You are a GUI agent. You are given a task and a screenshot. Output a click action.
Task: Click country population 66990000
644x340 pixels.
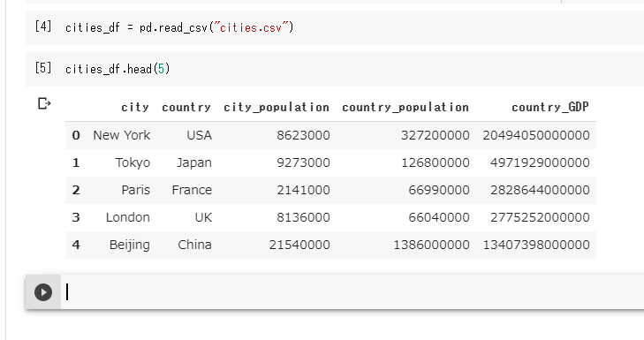point(439,190)
